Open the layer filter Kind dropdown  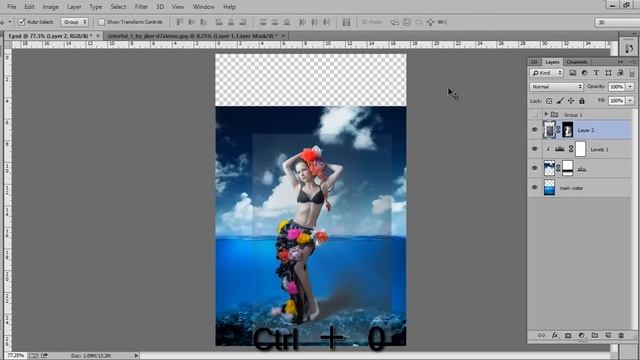coord(547,73)
